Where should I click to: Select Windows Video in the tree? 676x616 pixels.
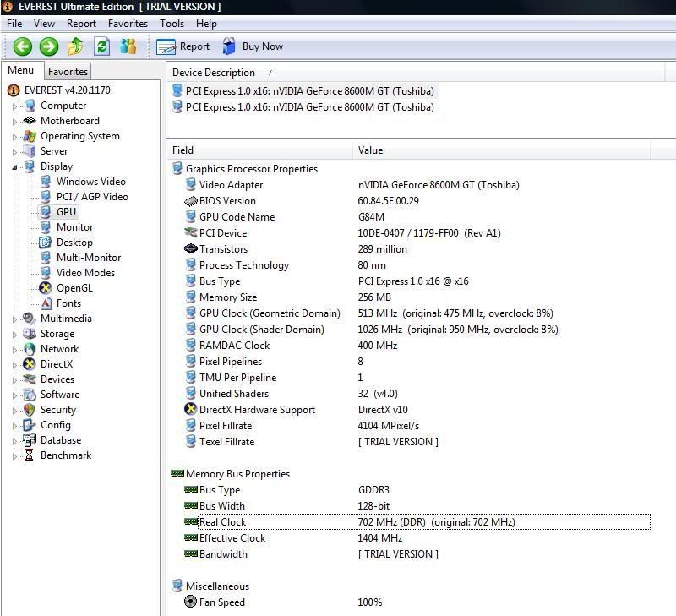(91, 182)
